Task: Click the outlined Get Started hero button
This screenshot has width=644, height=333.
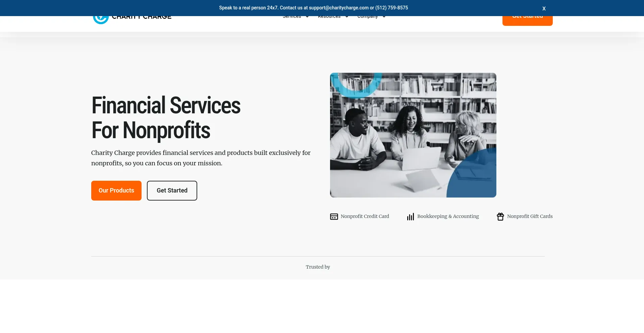Action: click(172, 190)
